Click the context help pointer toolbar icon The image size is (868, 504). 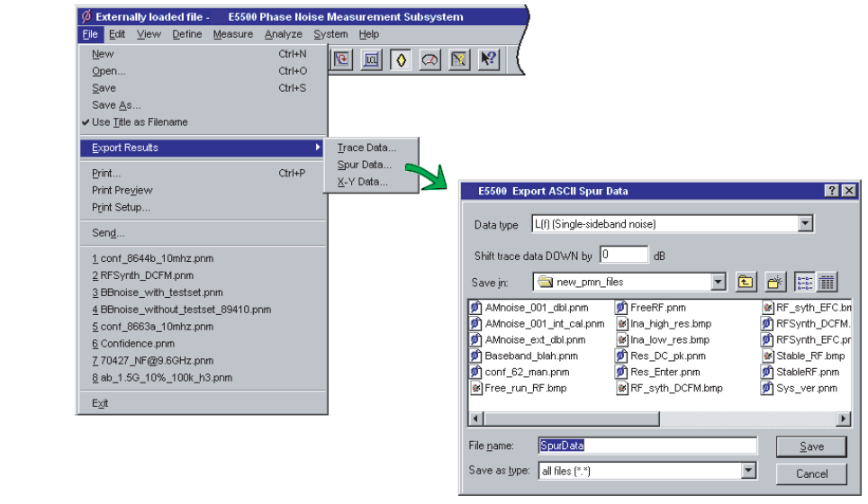(x=488, y=59)
